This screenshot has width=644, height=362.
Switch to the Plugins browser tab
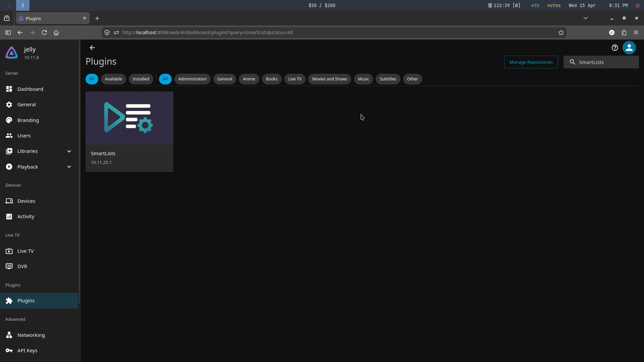tap(53, 18)
